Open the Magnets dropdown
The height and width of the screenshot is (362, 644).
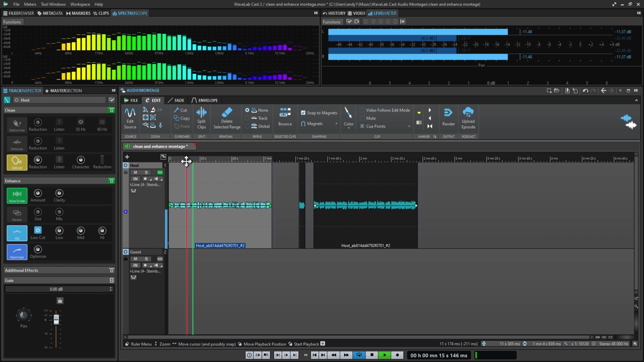336,124
